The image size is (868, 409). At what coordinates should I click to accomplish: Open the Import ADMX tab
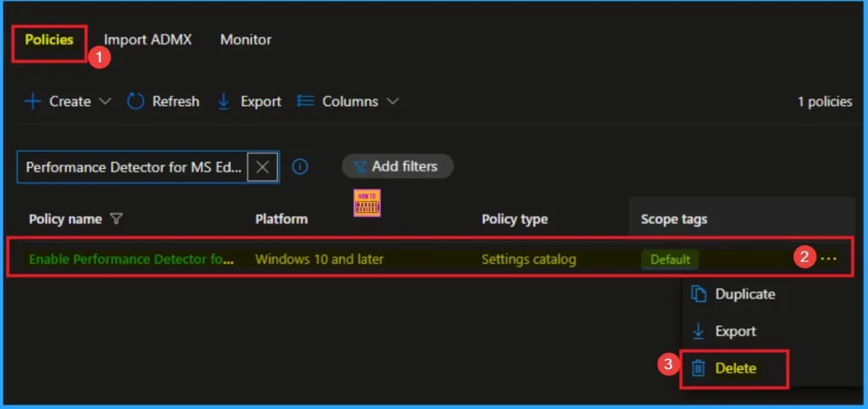click(147, 40)
